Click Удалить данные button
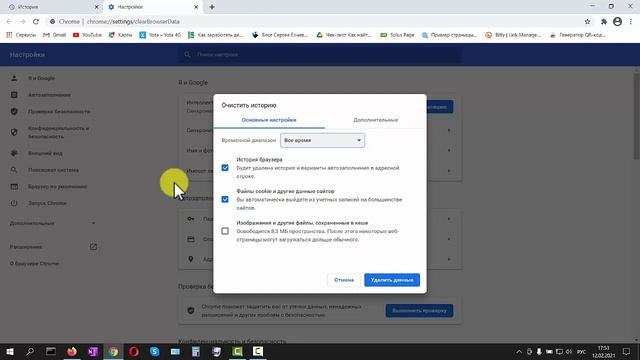 tap(392, 280)
